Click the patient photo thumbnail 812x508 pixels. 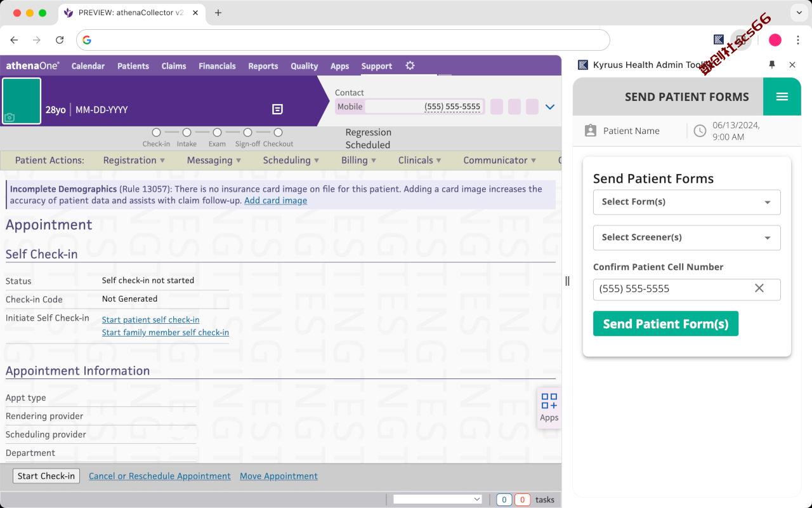tap(22, 101)
